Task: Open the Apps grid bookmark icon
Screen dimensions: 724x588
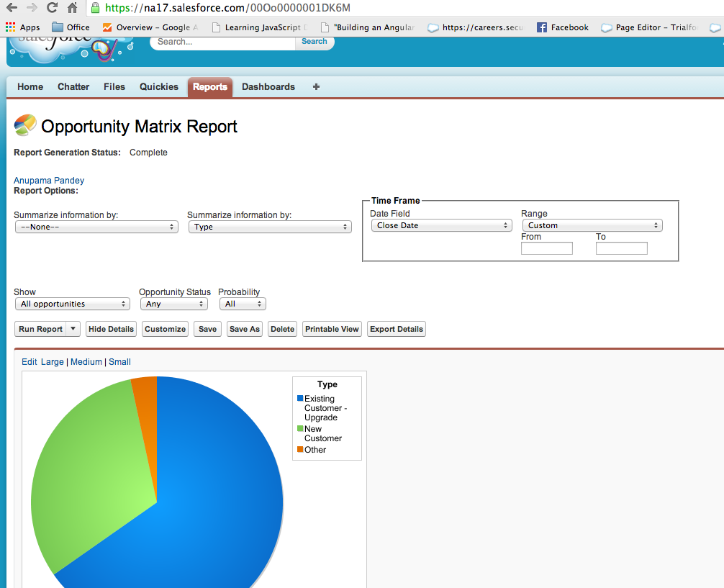Action: pyautogui.click(x=10, y=27)
